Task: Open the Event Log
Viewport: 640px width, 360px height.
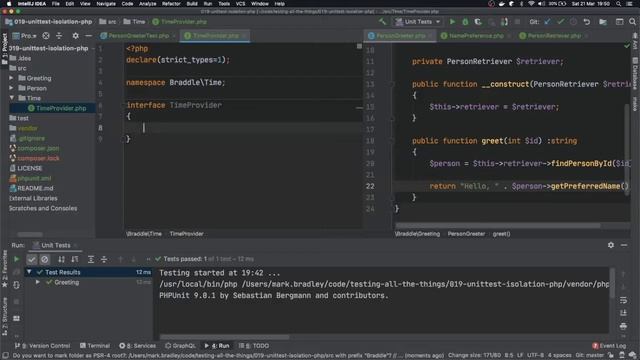Action: (609, 346)
